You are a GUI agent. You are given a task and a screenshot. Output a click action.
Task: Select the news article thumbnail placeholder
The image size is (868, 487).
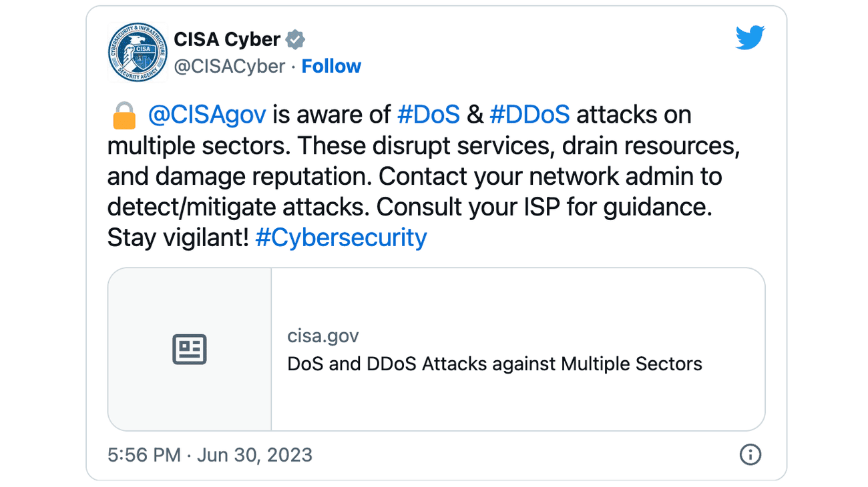click(x=189, y=348)
